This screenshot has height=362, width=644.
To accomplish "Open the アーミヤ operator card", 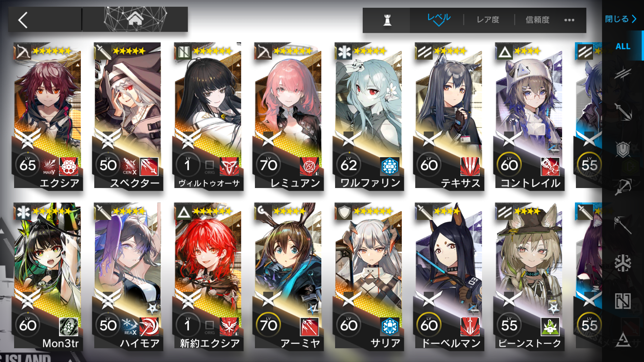I will point(288,277).
